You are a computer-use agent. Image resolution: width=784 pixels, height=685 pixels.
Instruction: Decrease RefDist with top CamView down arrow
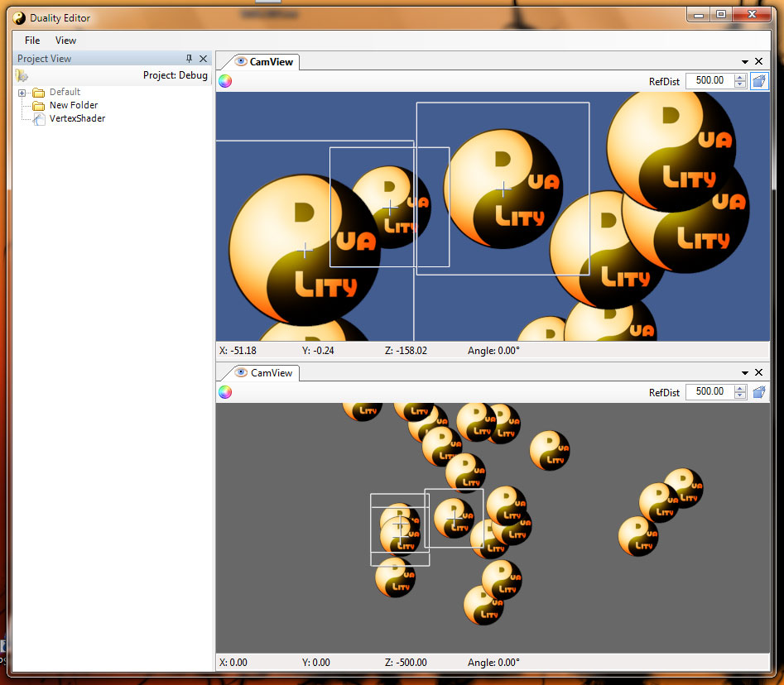tap(740, 84)
